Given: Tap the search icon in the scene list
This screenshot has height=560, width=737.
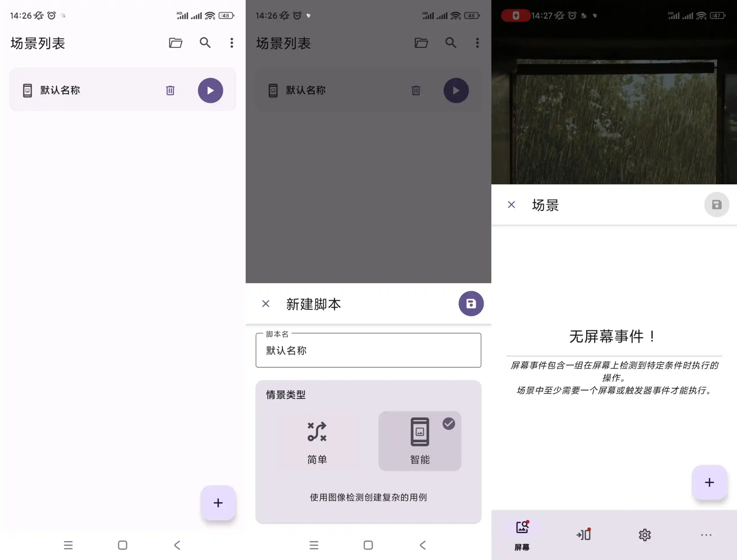Looking at the screenshot, I should click(205, 43).
